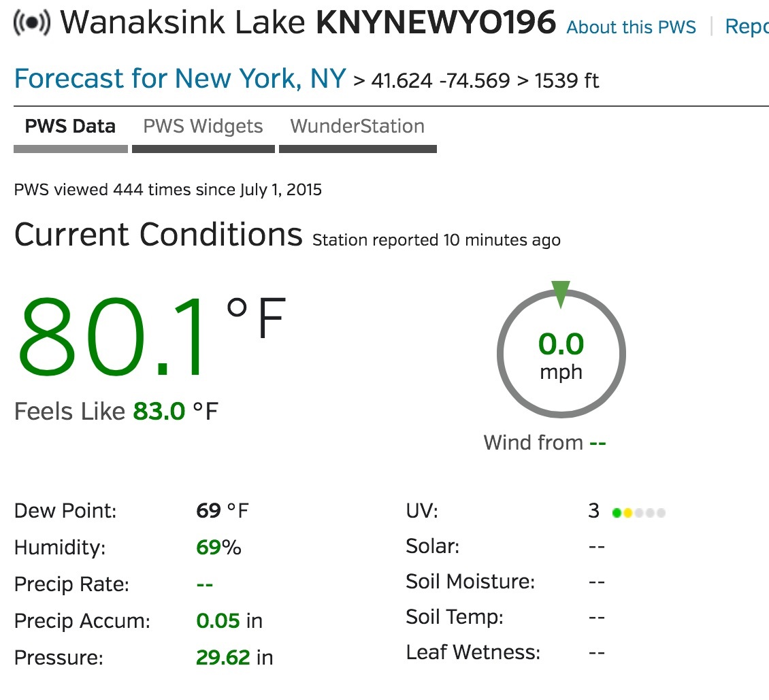Click the UV index dots indicator
This screenshot has height=700, width=769.
pyautogui.click(x=638, y=512)
